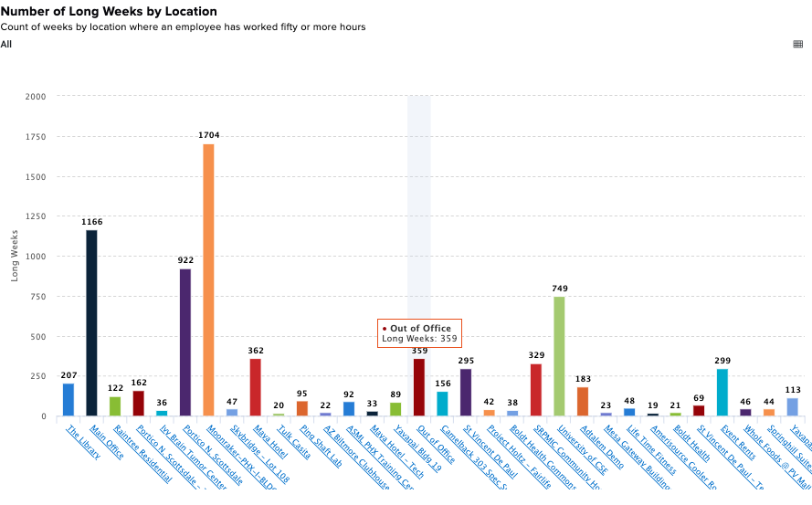Open the Tulk Casita location link
This screenshot has height=505, width=812.
(x=293, y=442)
